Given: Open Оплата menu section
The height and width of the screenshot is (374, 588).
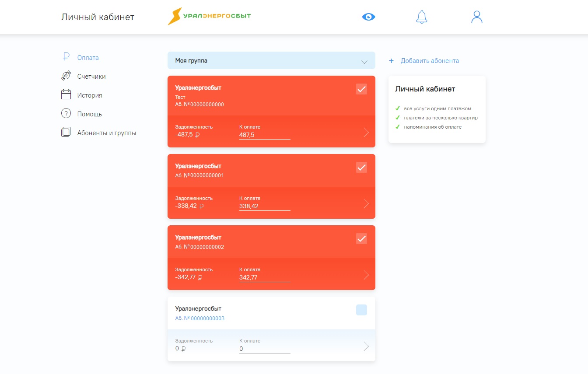Looking at the screenshot, I should [x=88, y=58].
